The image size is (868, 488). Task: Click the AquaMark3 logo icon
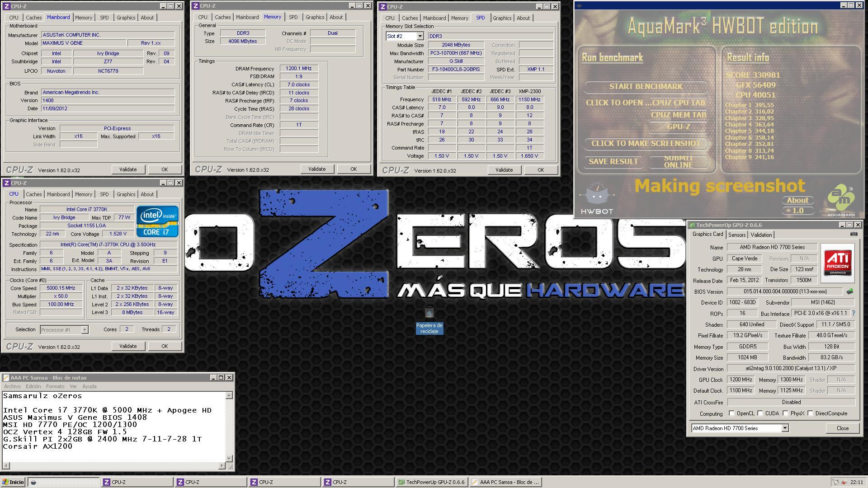(841, 201)
